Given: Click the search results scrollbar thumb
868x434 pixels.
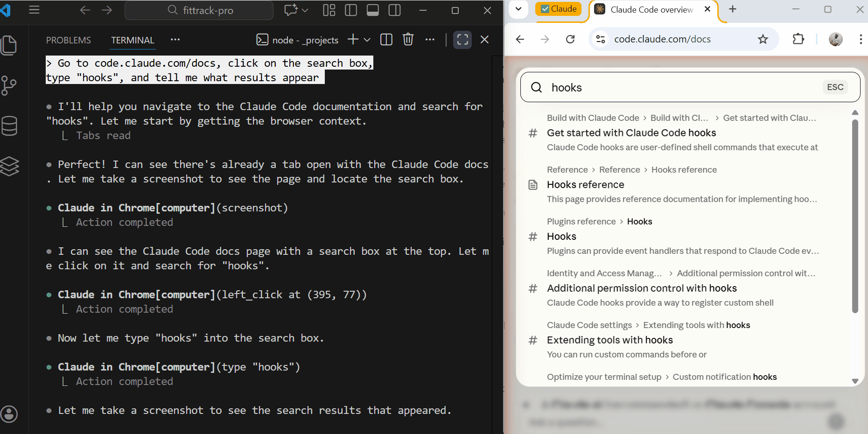Looking at the screenshot, I should click(x=855, y=216).
